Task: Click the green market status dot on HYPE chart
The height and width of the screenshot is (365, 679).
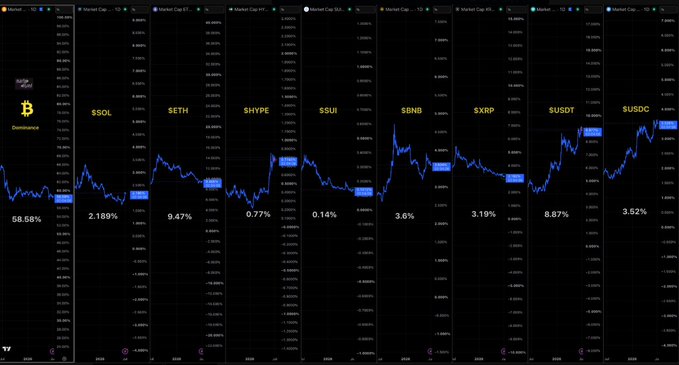Action: [x=274, y=9]
